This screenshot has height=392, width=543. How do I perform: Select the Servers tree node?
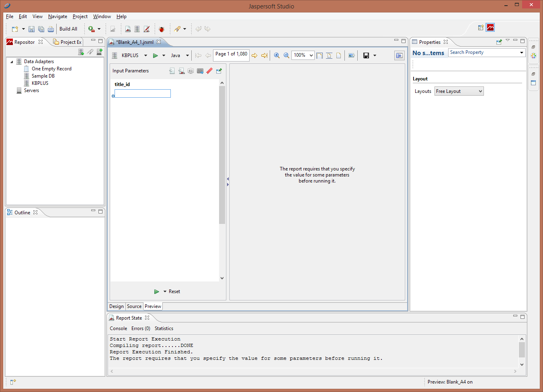tap(31, 90)
